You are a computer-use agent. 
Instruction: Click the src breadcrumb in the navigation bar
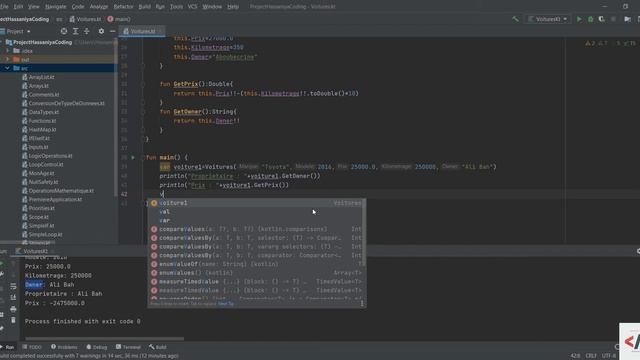(x=59, y=19)
